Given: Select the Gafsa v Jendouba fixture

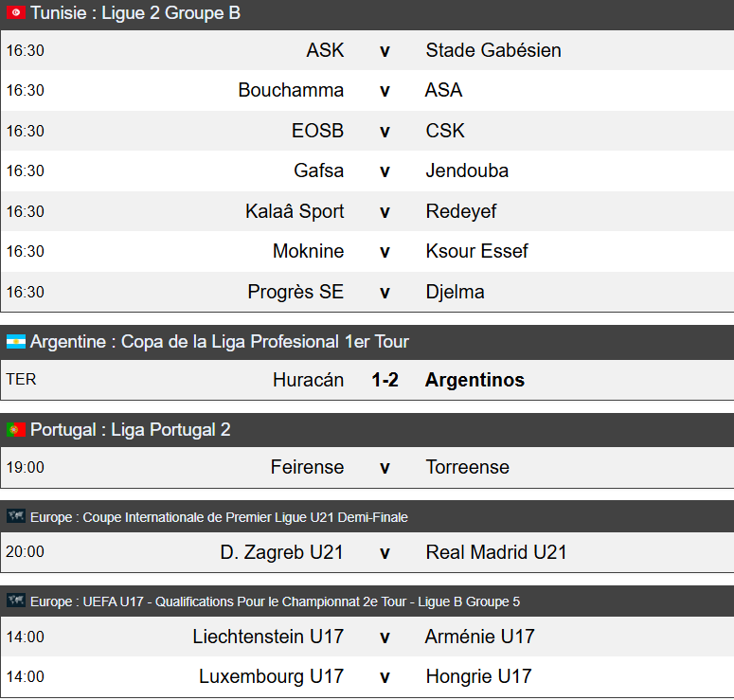Looking at the screenshot, I should [385, 171].
